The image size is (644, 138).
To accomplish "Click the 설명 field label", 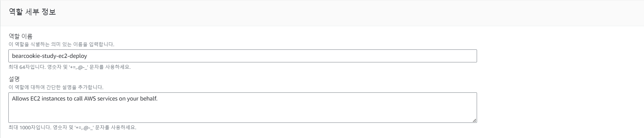I will (x=14, y=79).
